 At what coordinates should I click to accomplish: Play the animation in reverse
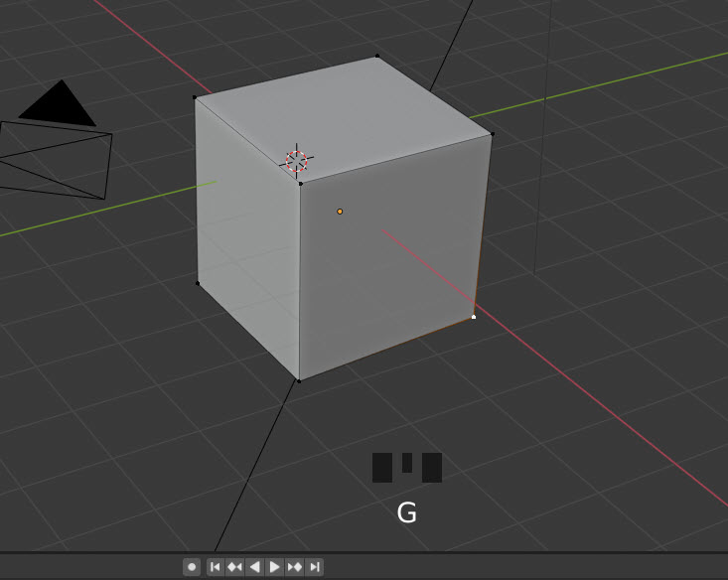pos(254,567)
